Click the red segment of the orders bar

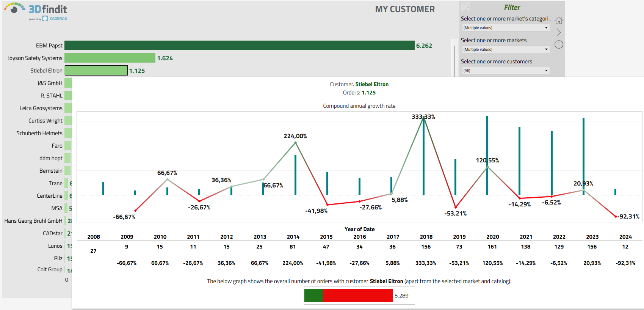pyautogui.click(x=357, y=296)
